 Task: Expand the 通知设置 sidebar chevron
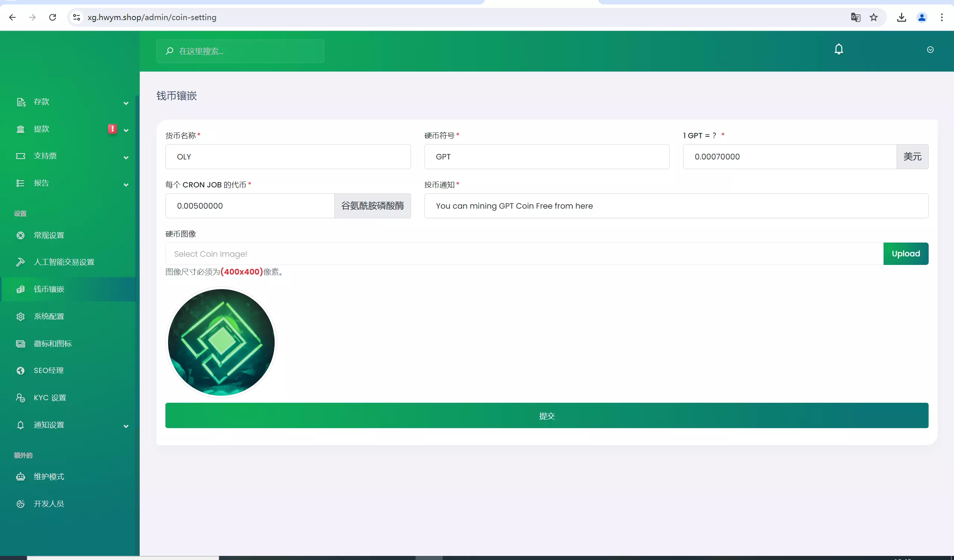(x=126, y=426)
